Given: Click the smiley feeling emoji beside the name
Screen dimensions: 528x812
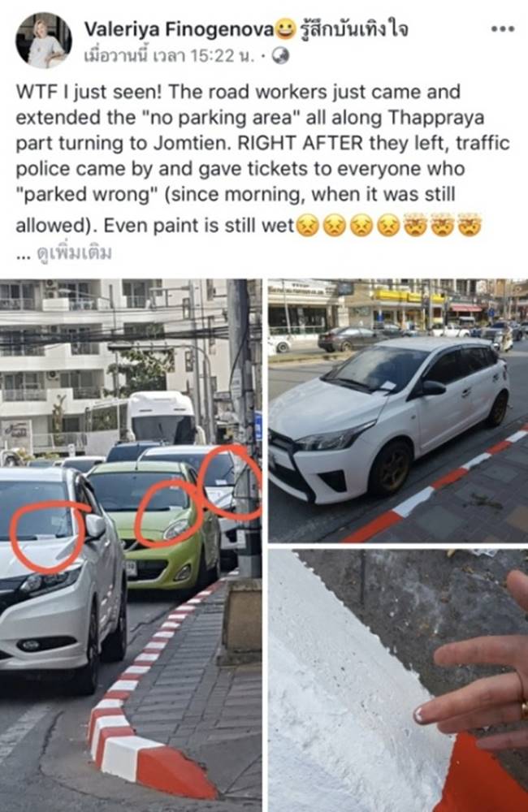Looking at the screenshot, I should (x=285, y=29).
